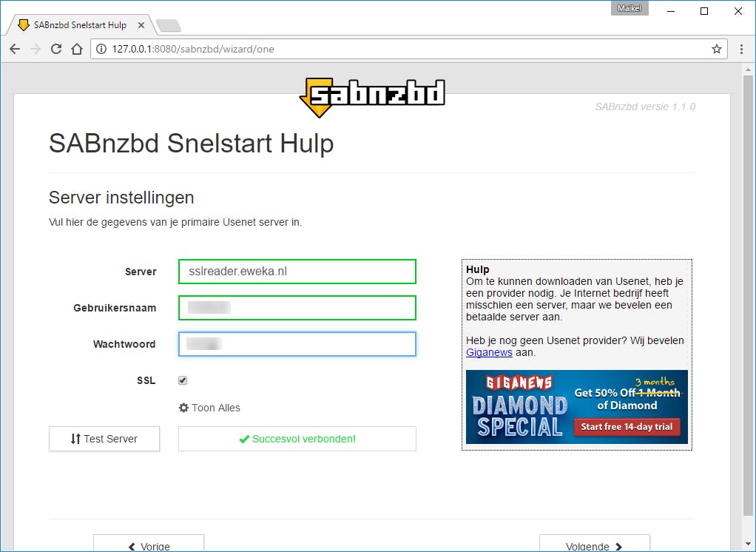Click the browser forward arrow
This screenshot has width=756, height=552.
(36, 49)
